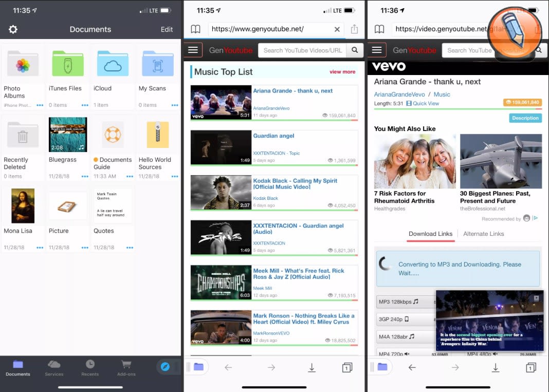Open hamburger menu on Music Top List page
Image resolution: width=549 pixels, height=392 pixels.
(193, 50)
